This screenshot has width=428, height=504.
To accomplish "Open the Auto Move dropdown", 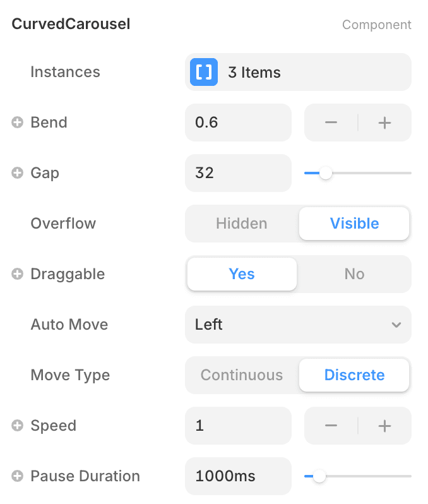I will pos(298,325).
